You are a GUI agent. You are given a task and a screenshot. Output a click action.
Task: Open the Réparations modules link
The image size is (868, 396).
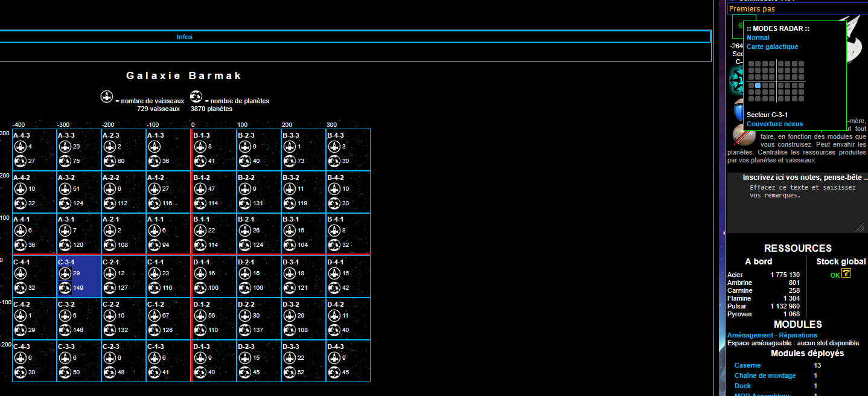tap(798, 335)
